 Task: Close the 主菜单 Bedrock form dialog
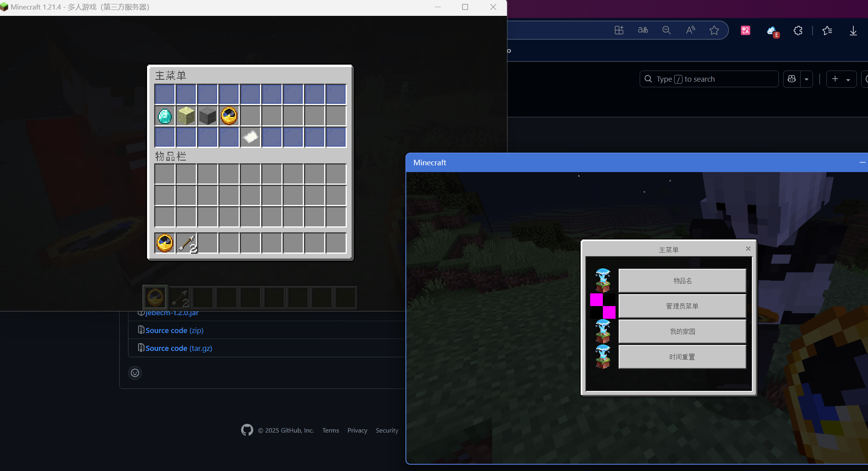click(748, 249)
